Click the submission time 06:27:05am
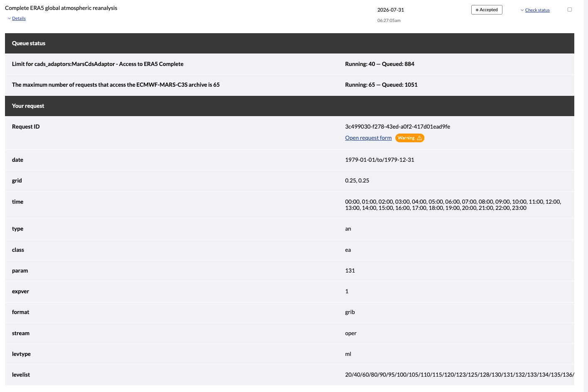588x392 pixels. click(389, 20)
